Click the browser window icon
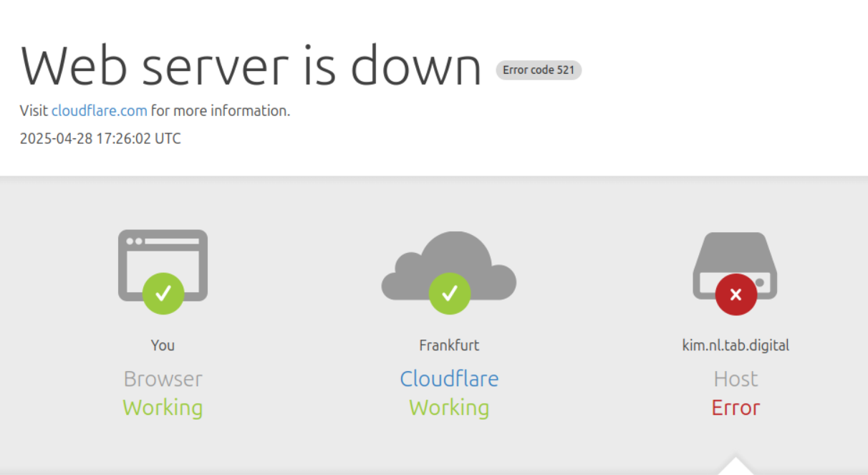Image resolution: width=868 pixels, height=475 pixels. click(x=163, y=265)
